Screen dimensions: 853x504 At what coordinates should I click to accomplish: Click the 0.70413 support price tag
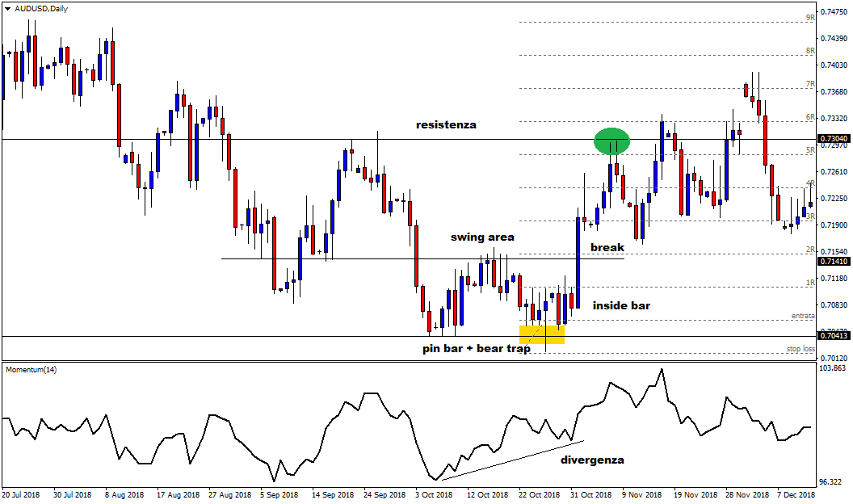833,336
